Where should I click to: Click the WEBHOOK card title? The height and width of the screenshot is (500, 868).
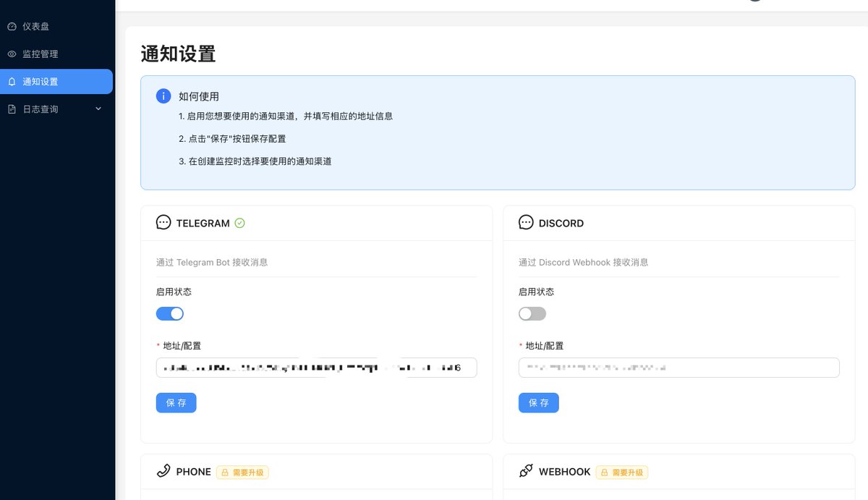pos(565,472)
